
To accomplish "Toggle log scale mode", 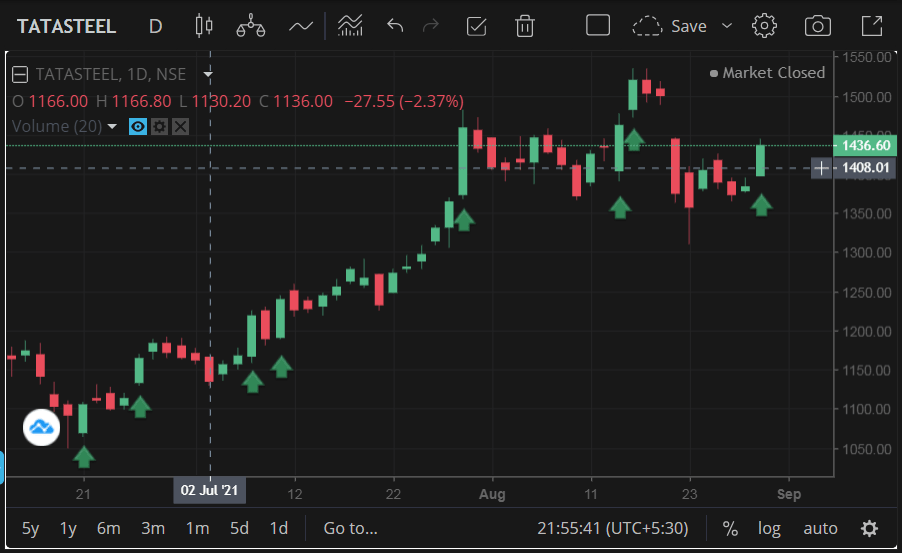I will [x=768, y=528].
